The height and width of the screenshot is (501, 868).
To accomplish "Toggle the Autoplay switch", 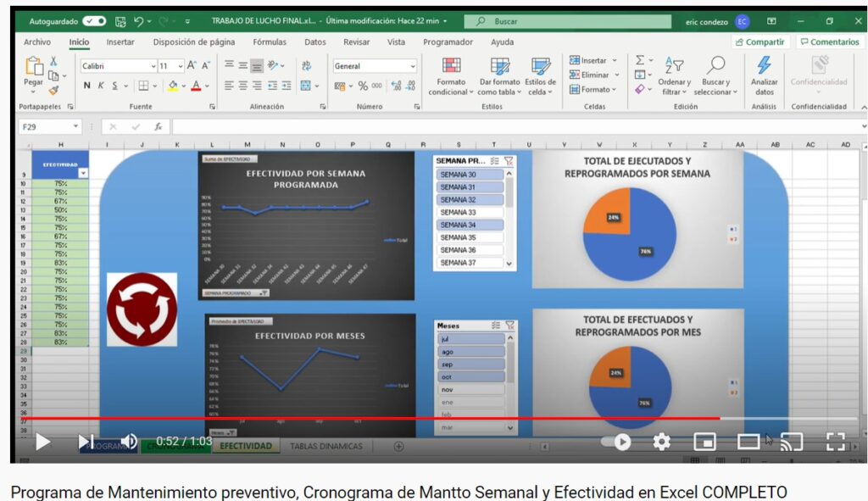I will tap(617, 442).
